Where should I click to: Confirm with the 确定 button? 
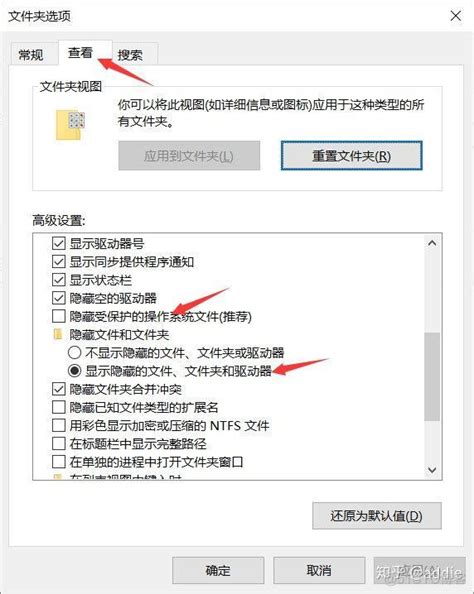tap(218, 570)
